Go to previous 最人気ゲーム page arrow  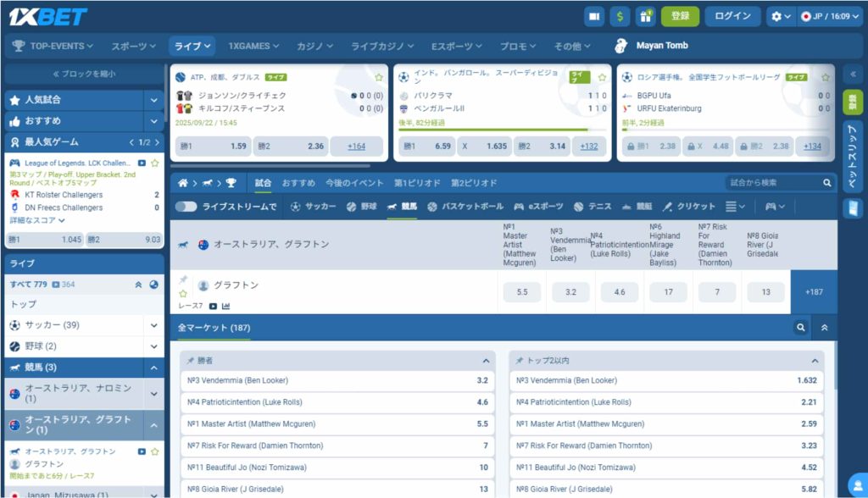point(131,142)
